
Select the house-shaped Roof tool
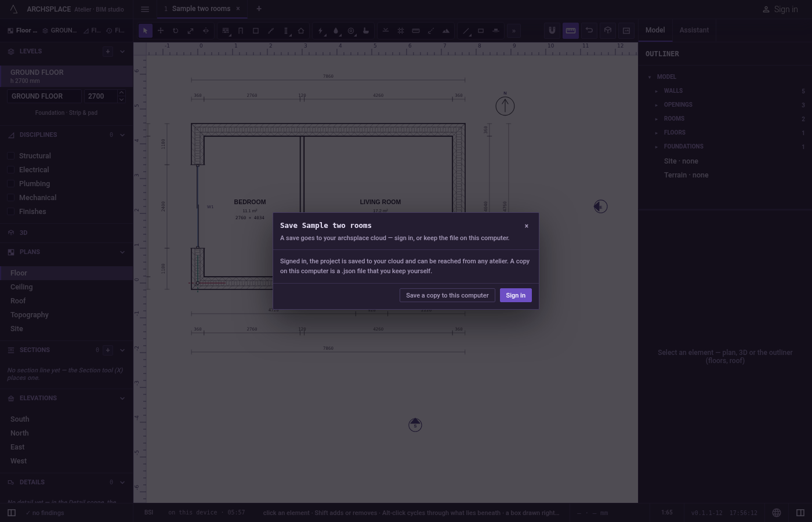pyautogui.click(x=301, y=31)
